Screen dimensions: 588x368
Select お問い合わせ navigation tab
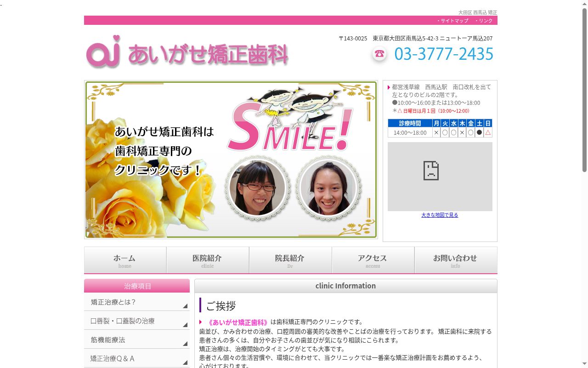tap(456, 260)
